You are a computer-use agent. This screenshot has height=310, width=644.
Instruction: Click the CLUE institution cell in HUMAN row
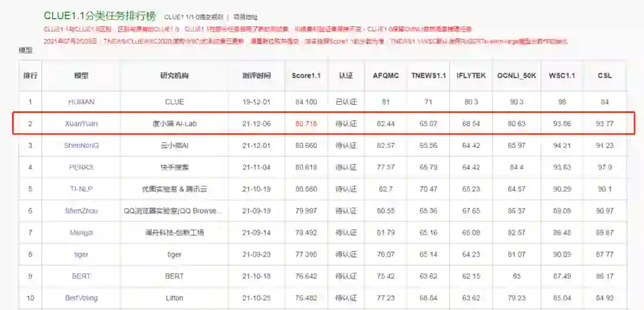[175, 102]
